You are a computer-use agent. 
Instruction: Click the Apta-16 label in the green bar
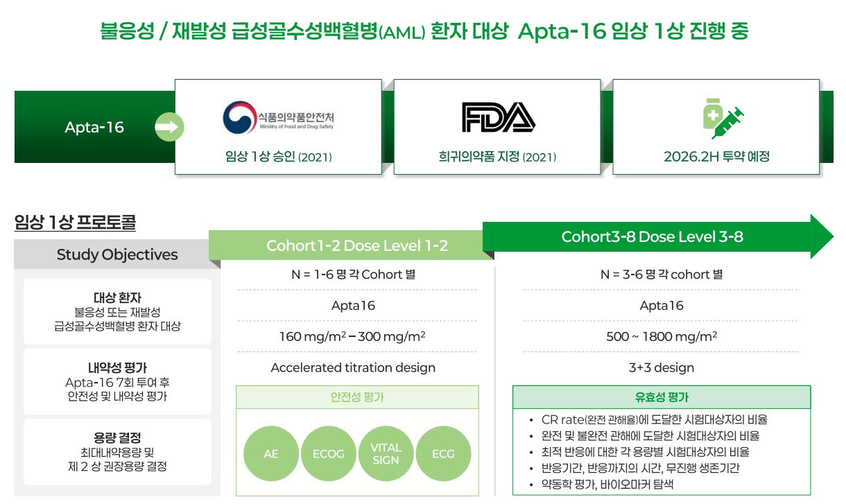(x=94, y=128)
